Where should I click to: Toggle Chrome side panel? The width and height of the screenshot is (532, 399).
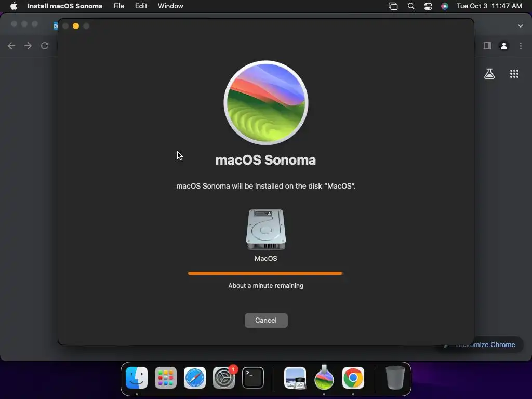pos(487,46)
